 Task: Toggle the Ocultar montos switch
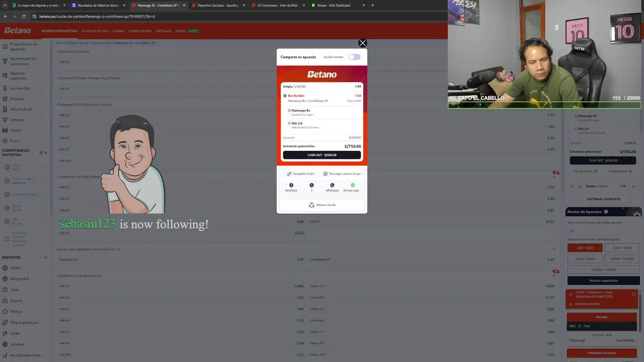(x=354, y=57)
